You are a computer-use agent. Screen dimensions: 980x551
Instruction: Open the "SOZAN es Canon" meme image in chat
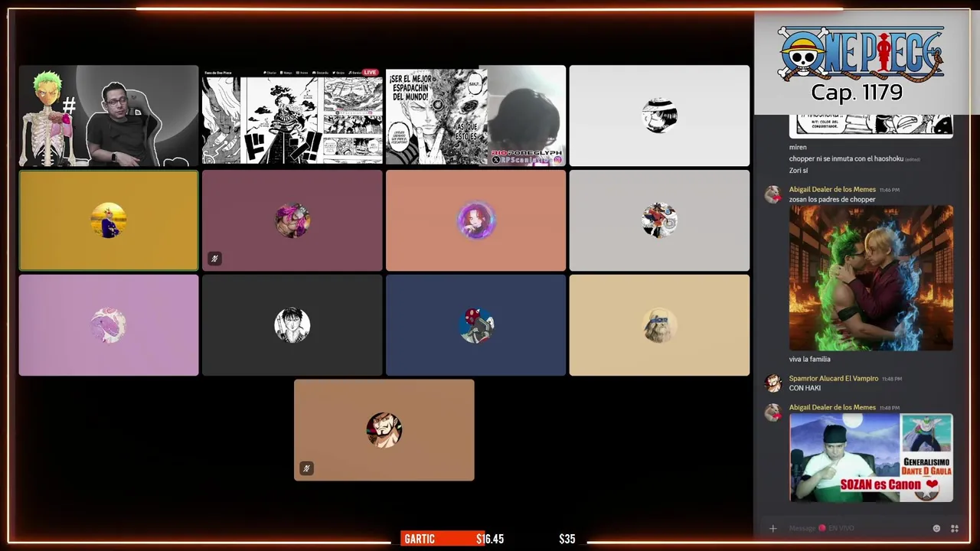pos(871,458)
